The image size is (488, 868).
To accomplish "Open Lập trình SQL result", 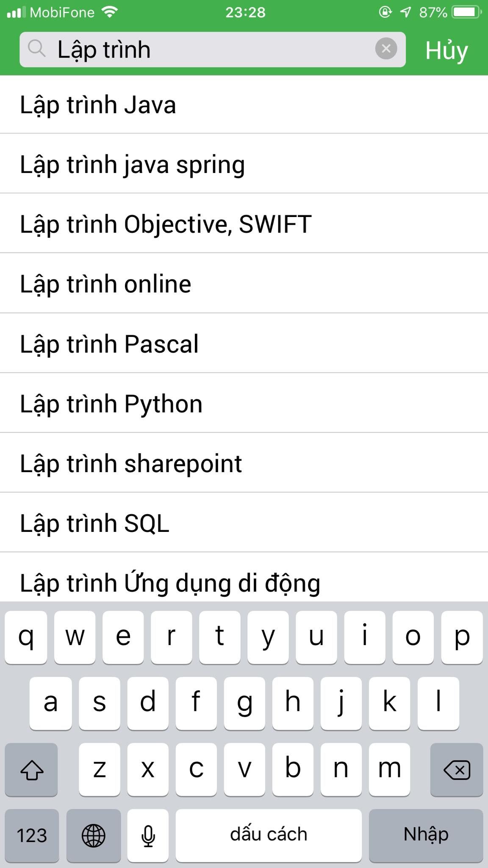I will coord(94,523).
